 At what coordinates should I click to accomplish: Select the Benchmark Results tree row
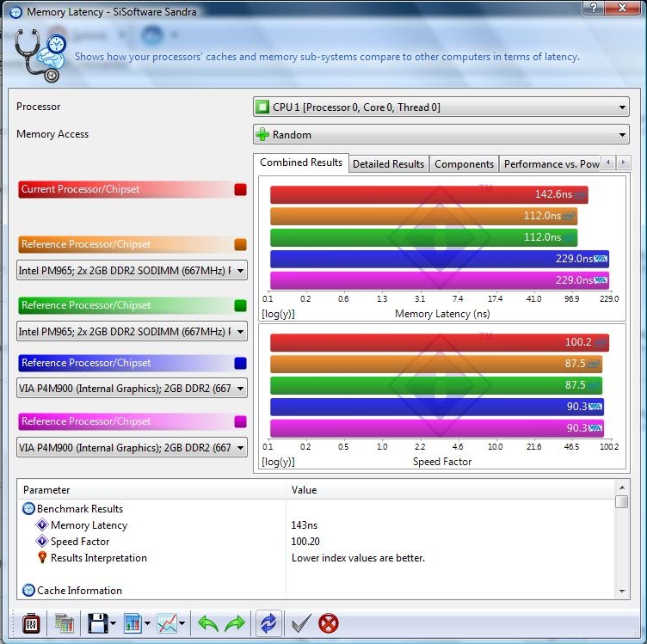[316, 508]
